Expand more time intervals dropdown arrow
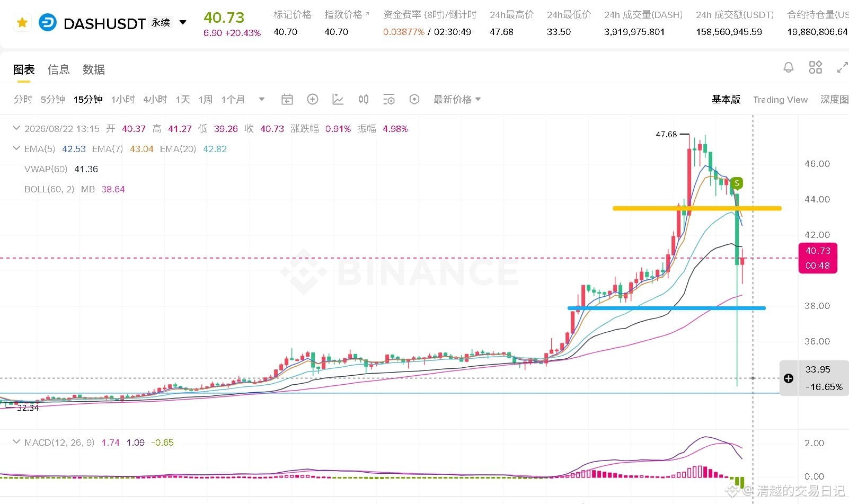The height and width of the screenshot is (504, 849). coord(261,99)
